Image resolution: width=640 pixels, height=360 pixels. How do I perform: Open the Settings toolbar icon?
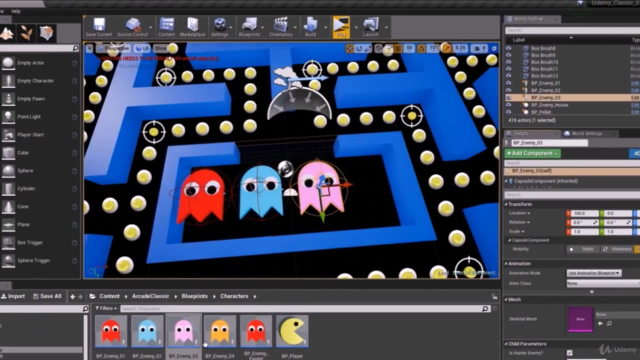[220, 27]
